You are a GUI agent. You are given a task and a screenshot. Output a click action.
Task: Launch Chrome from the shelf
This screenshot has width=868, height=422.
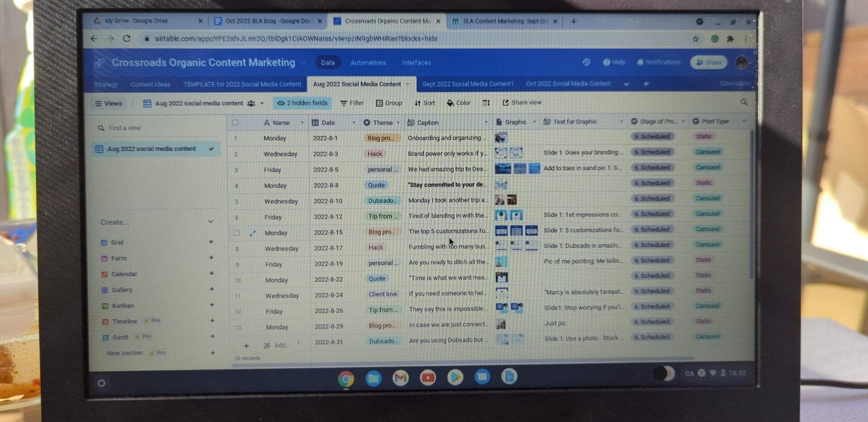click(x=346, y=379)
